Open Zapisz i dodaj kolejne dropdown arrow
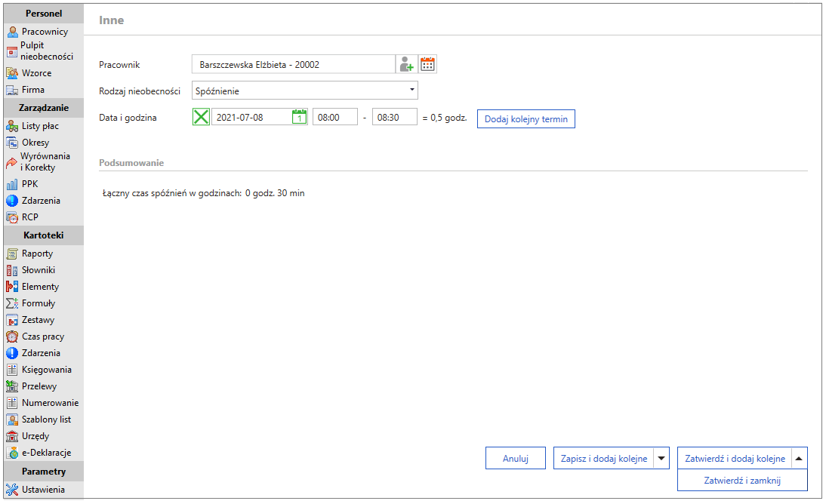This screenshot has width=826, height=504. 661,459
